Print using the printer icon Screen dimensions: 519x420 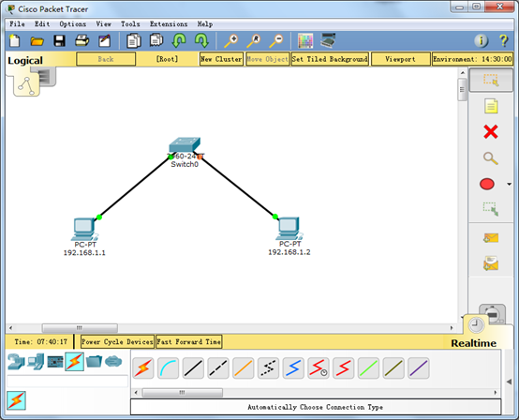tap(82, 41)
